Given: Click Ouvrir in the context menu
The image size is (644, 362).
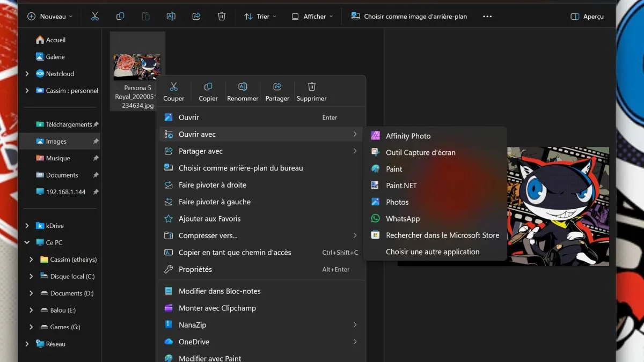Looking at the screenshot, I should (x=261, y=117).
